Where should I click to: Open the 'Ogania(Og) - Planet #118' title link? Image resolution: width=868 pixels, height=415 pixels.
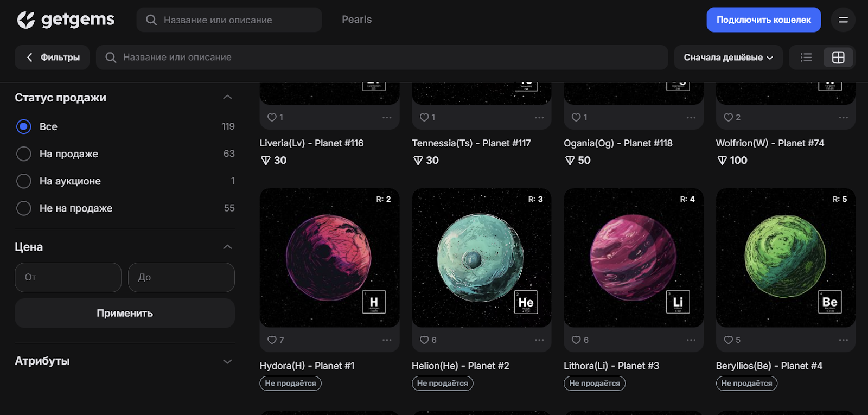pyautogui.click(x=618, y=143)
